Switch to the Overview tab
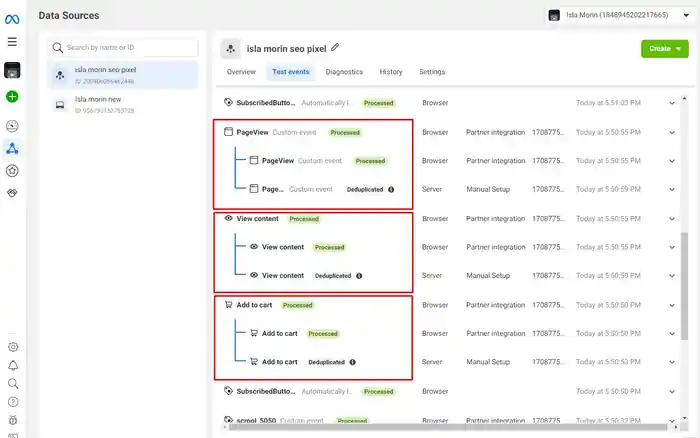Viewport: 700px width, 438px height. pyautogui.click(x=241, y=72)
